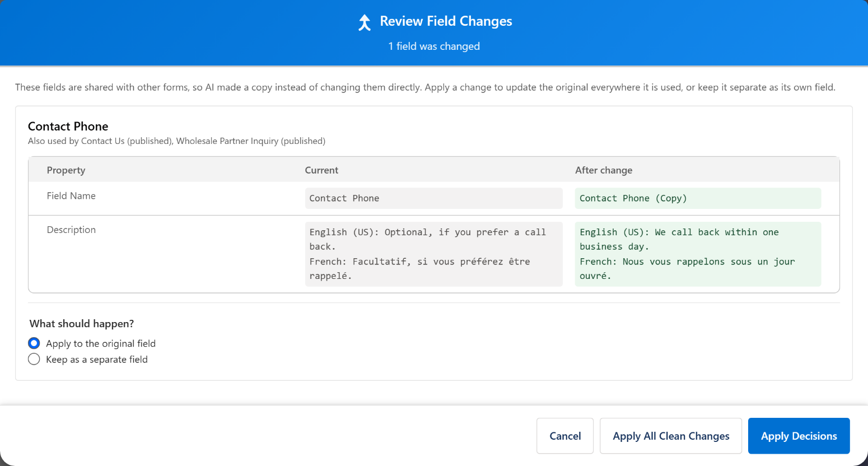Click Apply All Clean Changes button
This screenshot has width=868, height=466.
(x=671, y=436)
